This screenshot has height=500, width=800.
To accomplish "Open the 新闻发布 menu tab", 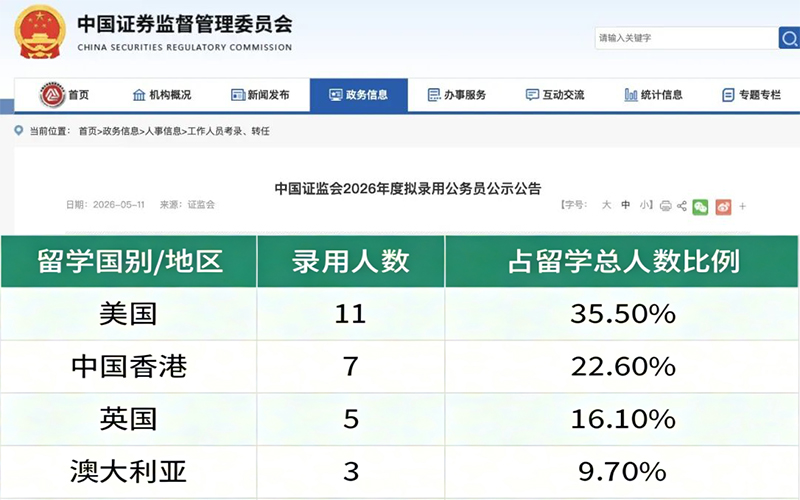I will click(260, 95).
